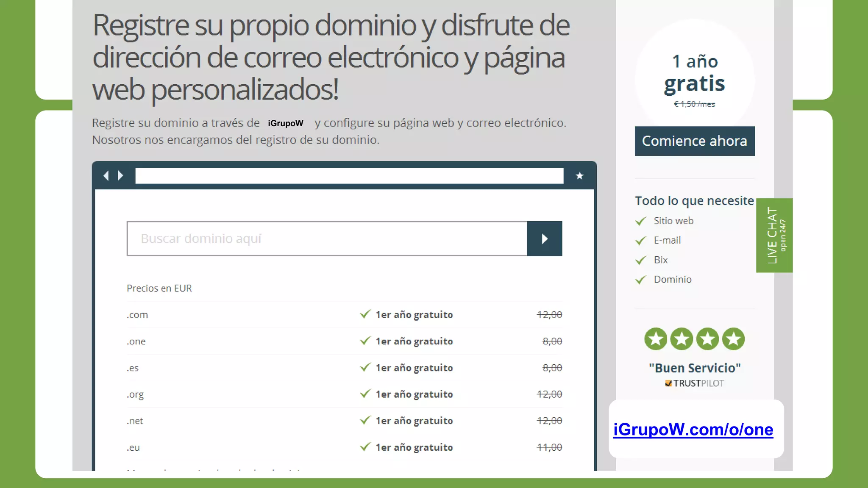Click the third Trustpilot rating star
Viewport: 868px width, 488px height.
707,339
